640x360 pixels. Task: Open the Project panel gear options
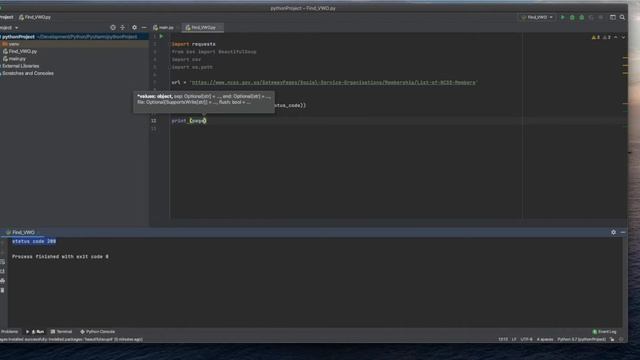point(134,27)
